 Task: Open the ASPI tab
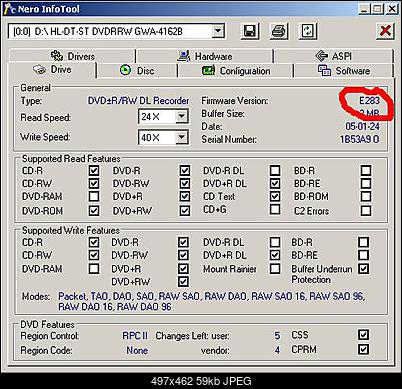(333, 56)
